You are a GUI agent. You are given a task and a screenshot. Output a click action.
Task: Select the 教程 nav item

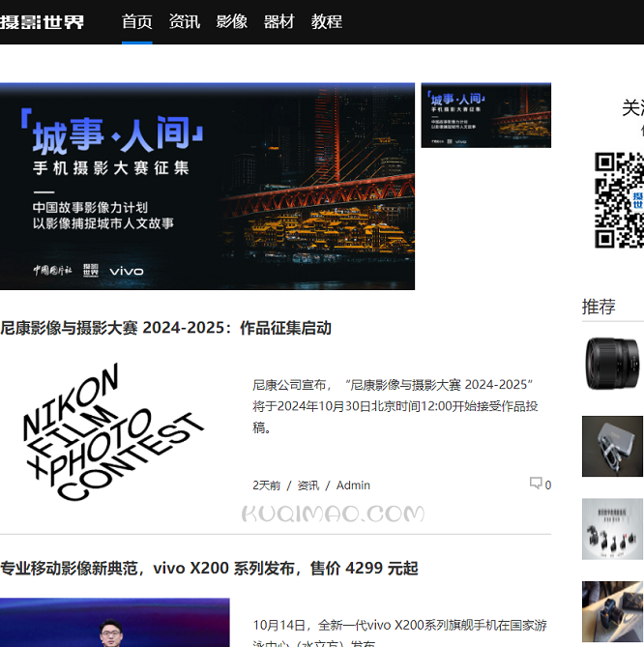327,22
